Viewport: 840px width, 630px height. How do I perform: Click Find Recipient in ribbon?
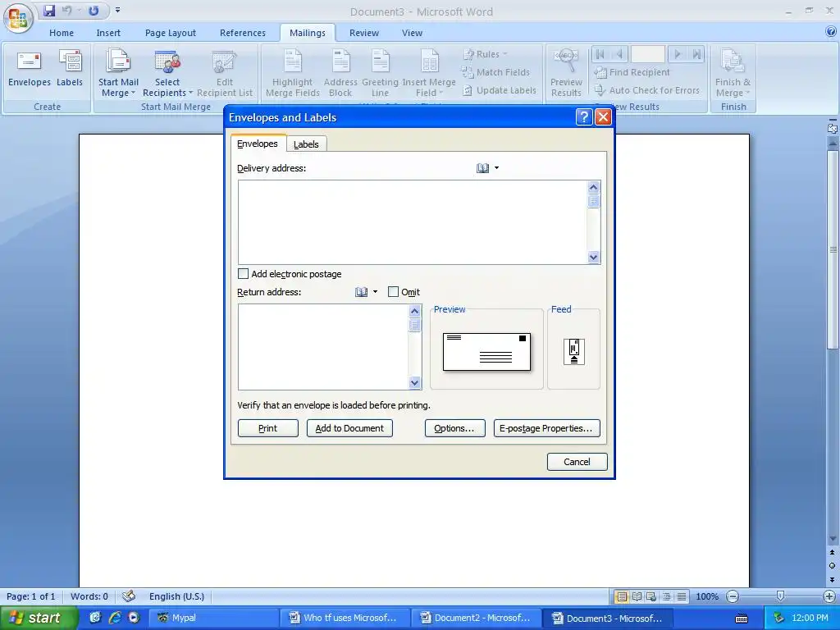(632, 72)
